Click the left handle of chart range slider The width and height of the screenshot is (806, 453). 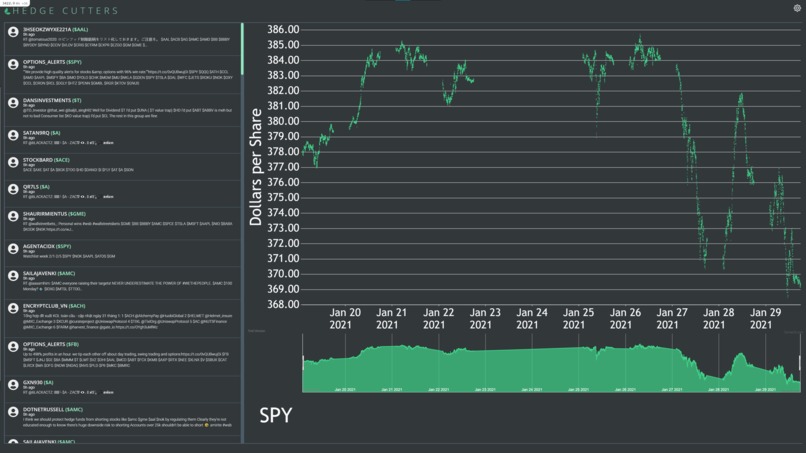(x=303, y=363)
